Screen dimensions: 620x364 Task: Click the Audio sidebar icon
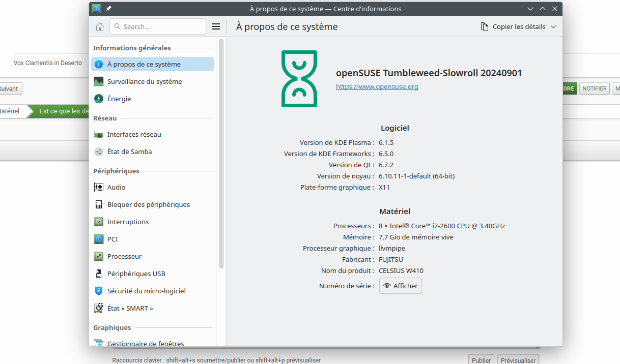tap(99, 187)
